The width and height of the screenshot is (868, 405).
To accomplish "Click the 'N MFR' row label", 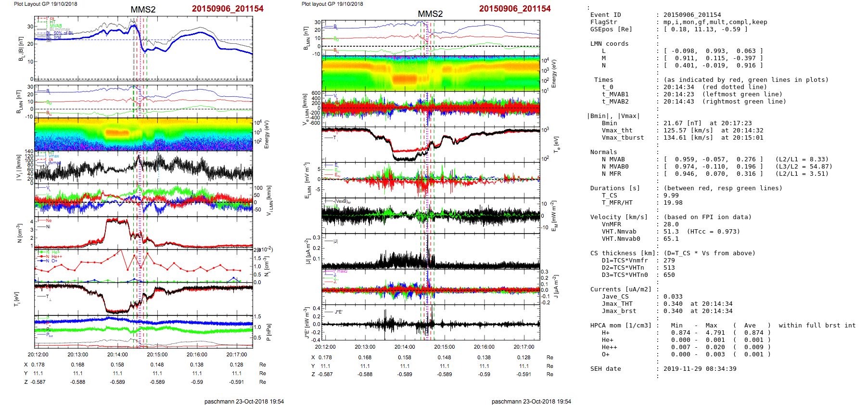I will [x=611, y=174].
